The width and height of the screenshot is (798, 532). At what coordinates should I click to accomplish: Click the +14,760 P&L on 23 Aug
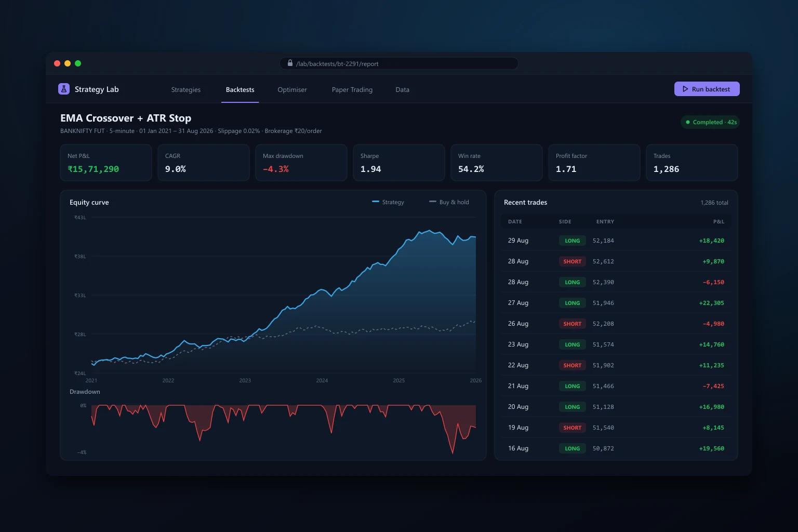click(x=712, y=344)
